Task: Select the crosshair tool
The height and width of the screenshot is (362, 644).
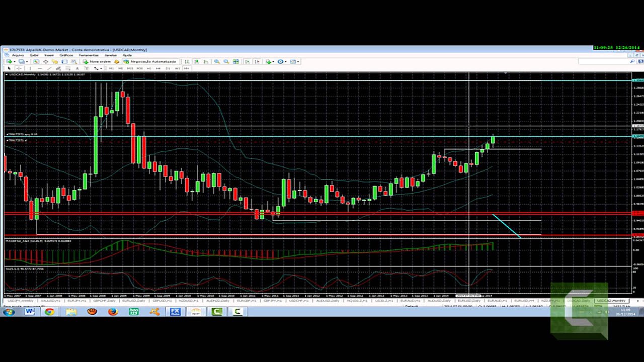Action: click(x=19, y=68)
